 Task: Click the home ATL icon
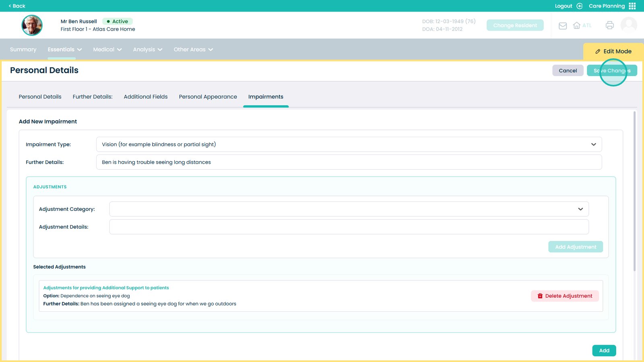(x=577, y=25)
